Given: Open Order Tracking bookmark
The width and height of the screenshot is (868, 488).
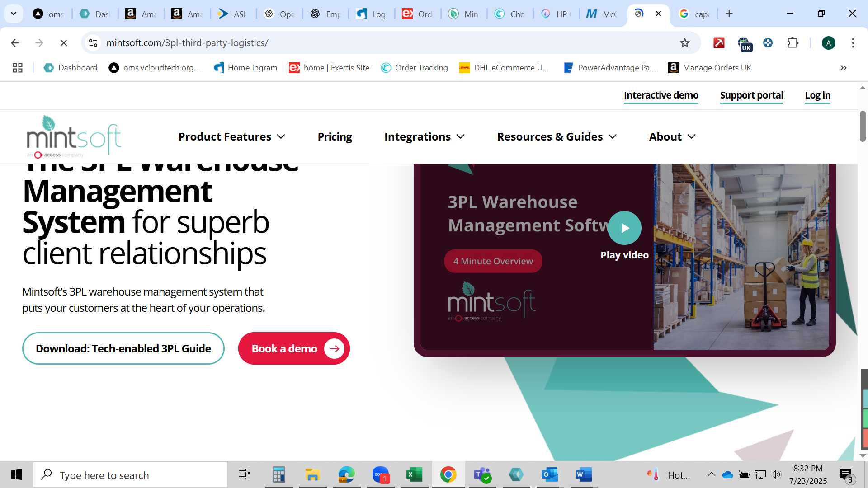Looking at the screenshot, I should tap(415, 68).
